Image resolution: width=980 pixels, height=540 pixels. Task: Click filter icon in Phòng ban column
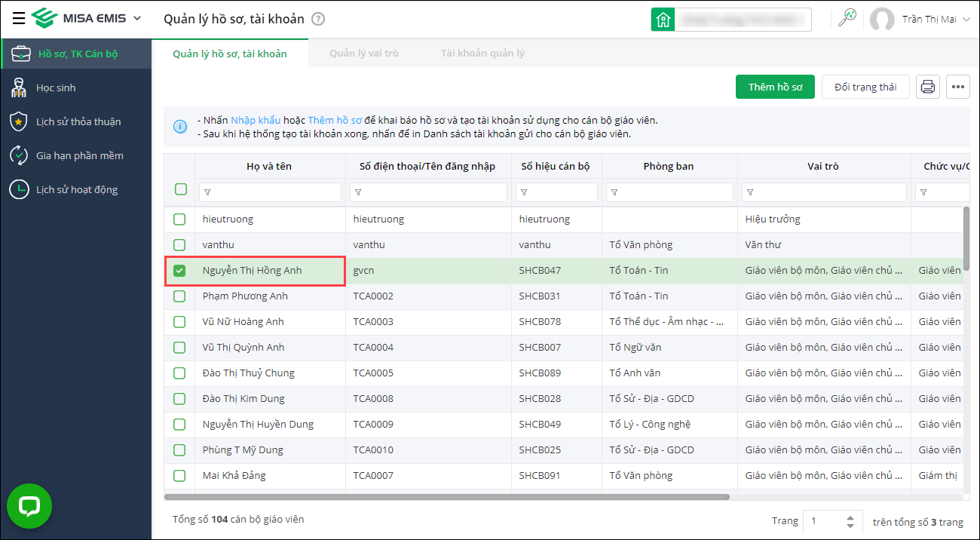pos(614,193)
